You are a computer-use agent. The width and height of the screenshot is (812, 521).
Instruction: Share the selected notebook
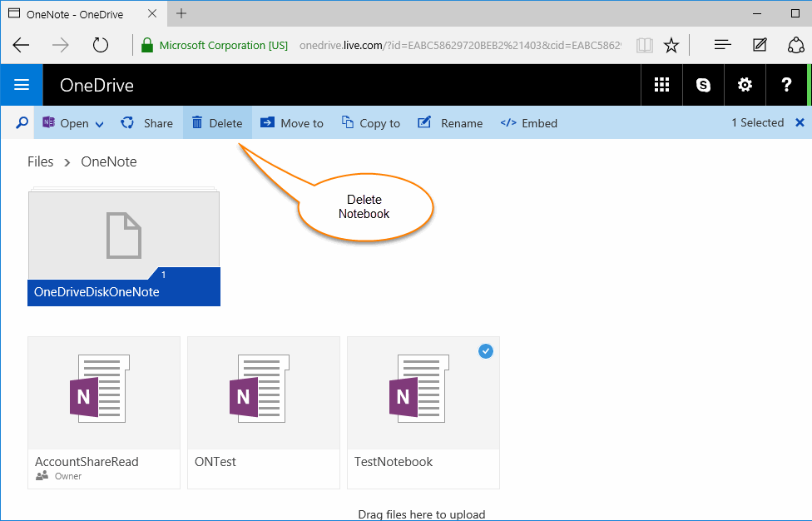click(x=146, y=122)
